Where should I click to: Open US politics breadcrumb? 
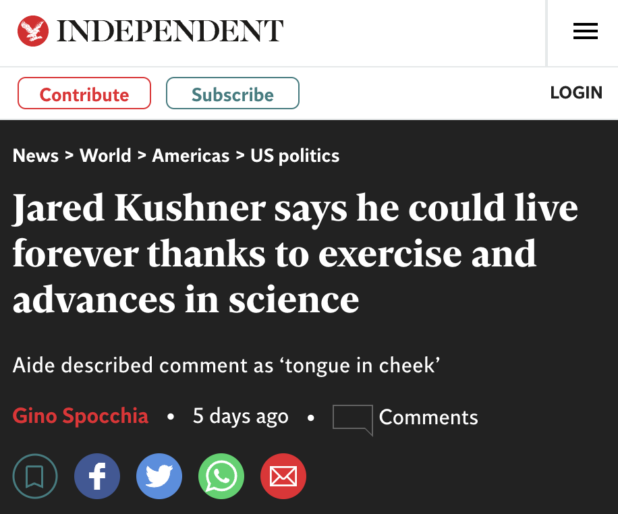(x=294, y=156)
